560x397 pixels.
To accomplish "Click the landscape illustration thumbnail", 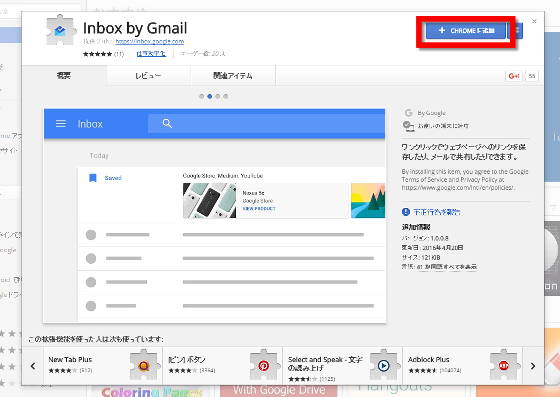I will coord(368,201).
